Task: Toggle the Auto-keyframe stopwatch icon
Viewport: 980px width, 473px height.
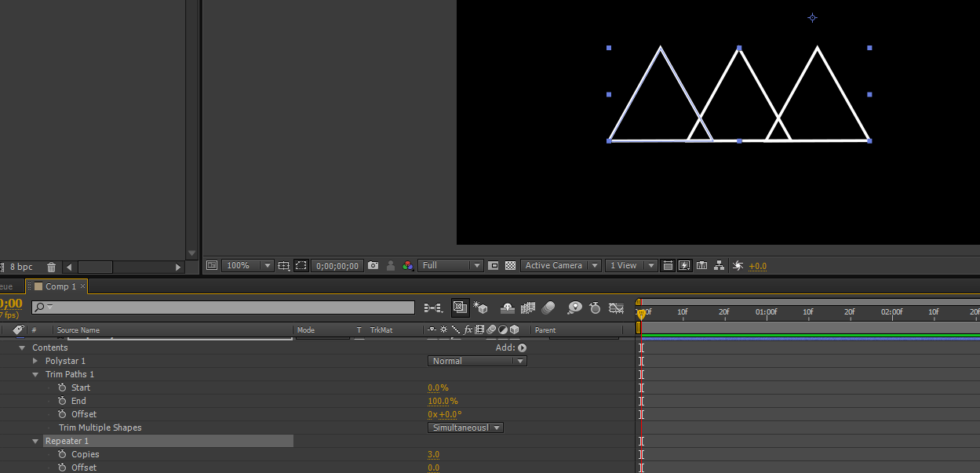Action: point(596,308)
